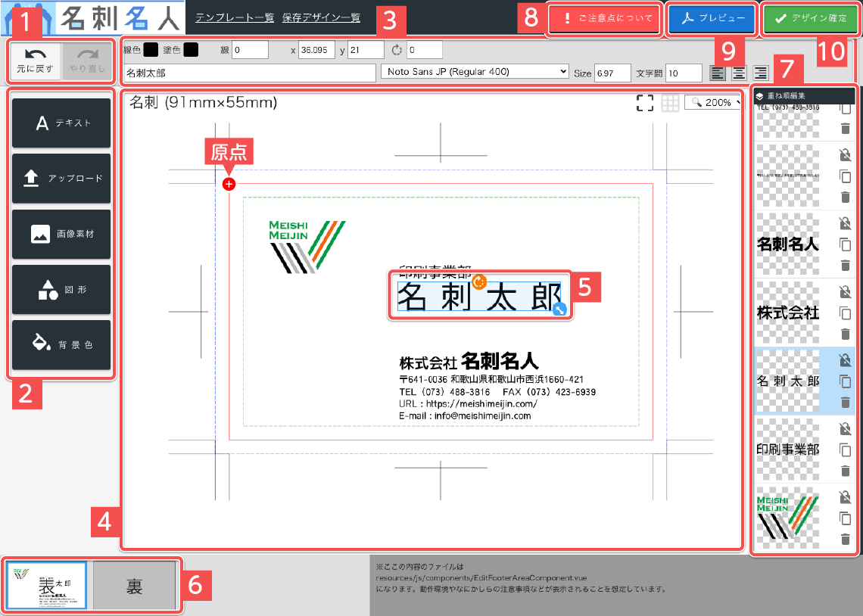The height and width of the screenshot is (616, 863).
Task: Click the rotation angle field
Action: pos(425,50)
